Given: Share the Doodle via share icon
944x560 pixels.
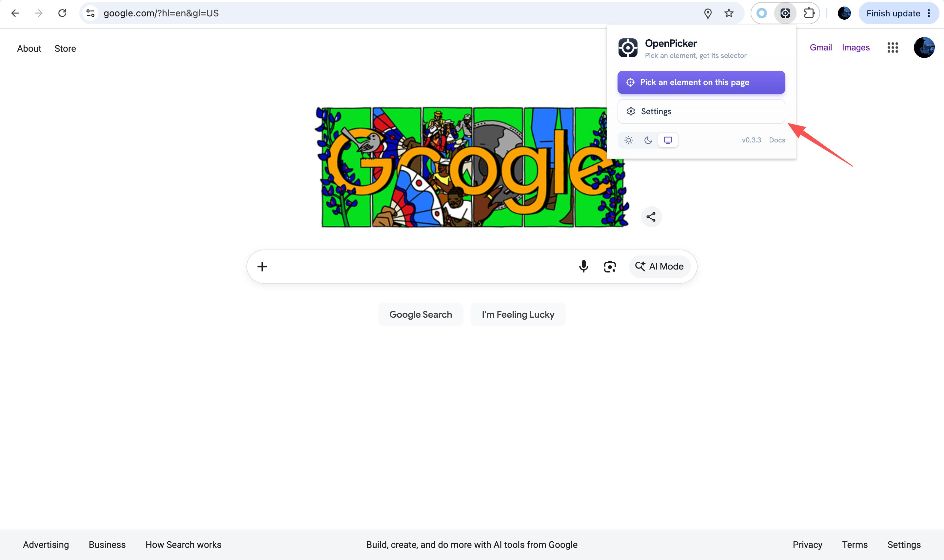Looking at the screenshot, I should pos(651,216).
